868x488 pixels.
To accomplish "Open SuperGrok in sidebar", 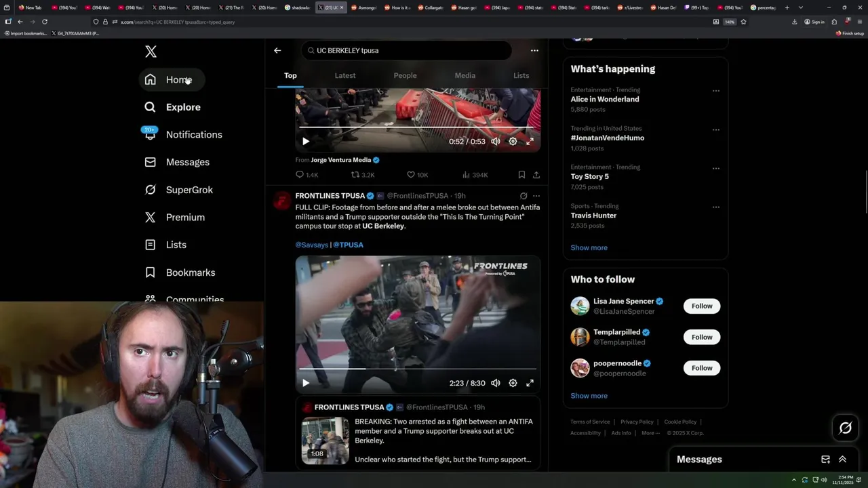I will tap(179, 190).
